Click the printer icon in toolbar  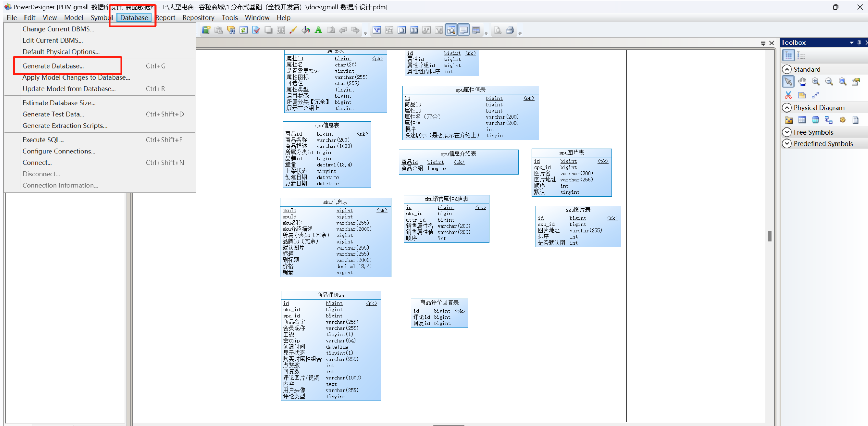click(510, 30)
